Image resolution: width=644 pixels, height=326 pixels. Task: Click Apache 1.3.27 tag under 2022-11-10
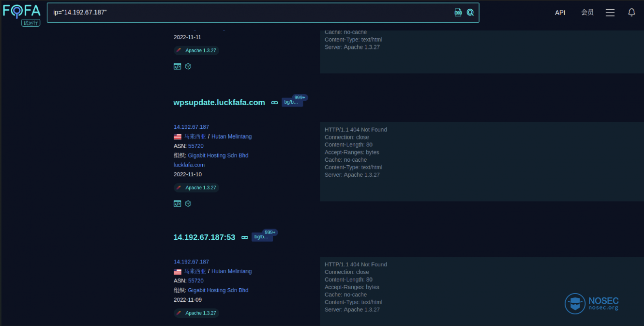click(x=196, y=187)
